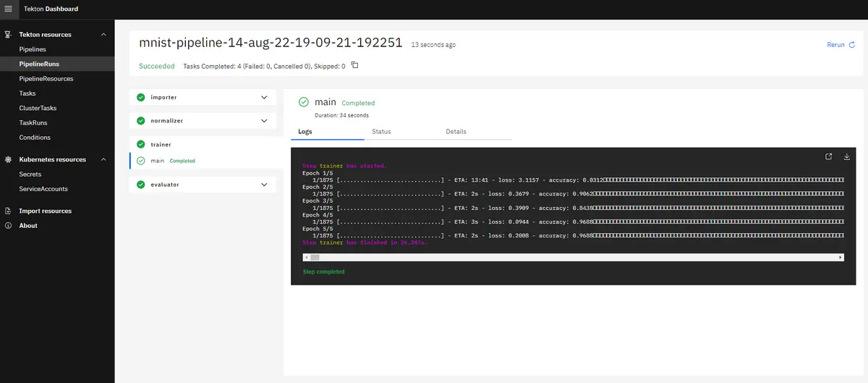The width and height of the screenshot is (868, 383).
Task: Click the Kubernetes resources section icon
Action: pos(8,159)
